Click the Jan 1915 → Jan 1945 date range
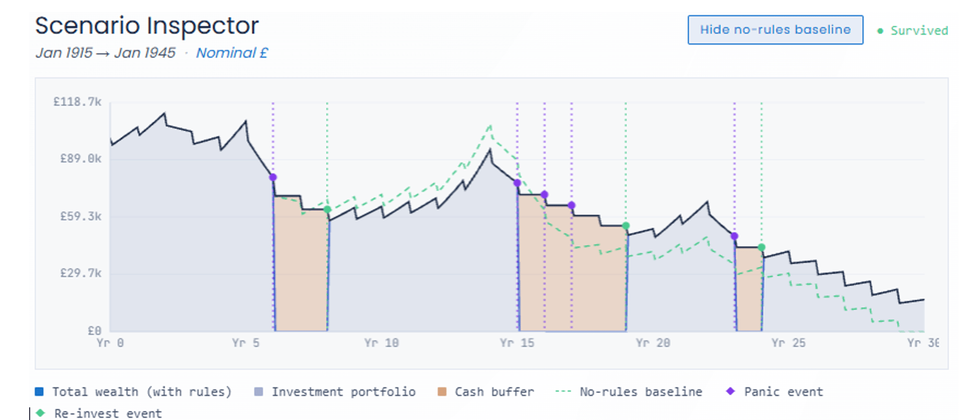The width and height of the screenshot is (980, 420). [x=105, y=53]
